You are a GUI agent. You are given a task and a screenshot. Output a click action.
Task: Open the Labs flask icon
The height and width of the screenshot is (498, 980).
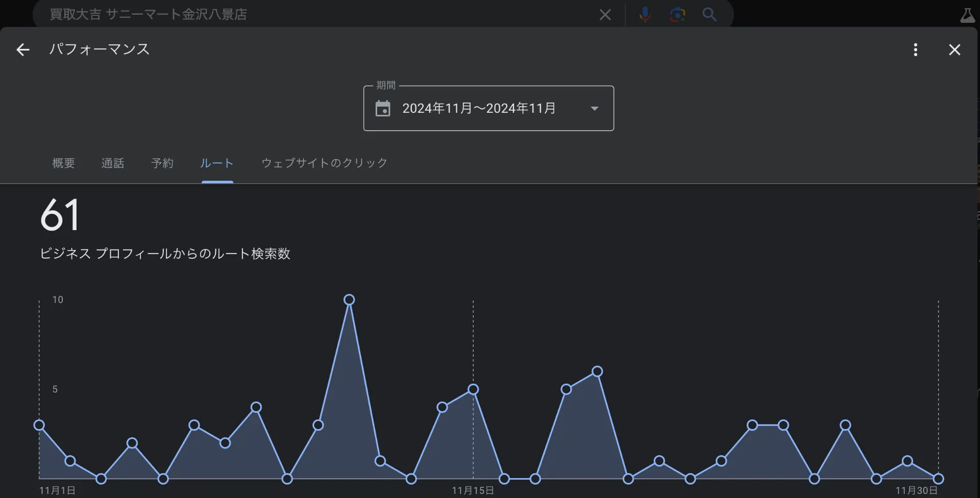coord(967,15)
